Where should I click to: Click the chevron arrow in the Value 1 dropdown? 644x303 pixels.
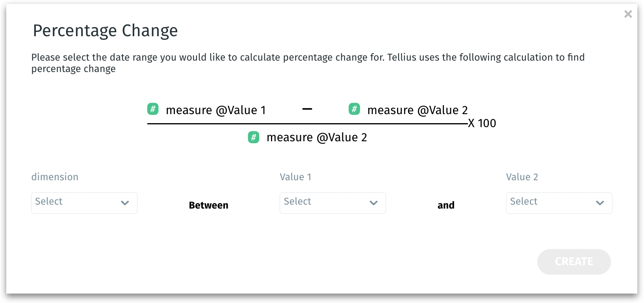[373, 203]
